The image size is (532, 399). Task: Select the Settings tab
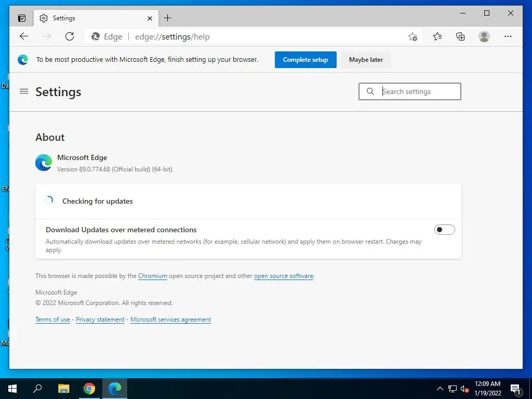tap(96, 18)
